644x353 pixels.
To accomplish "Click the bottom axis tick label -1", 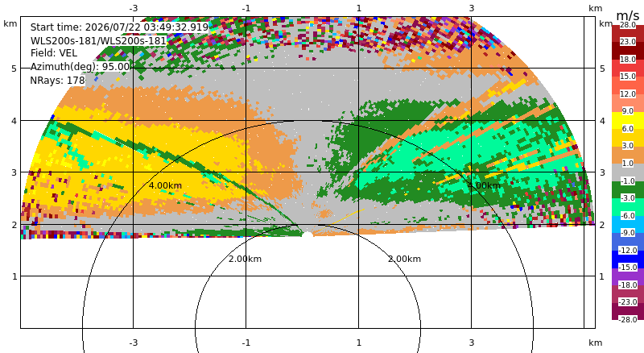I will click(x=246, y=343).
